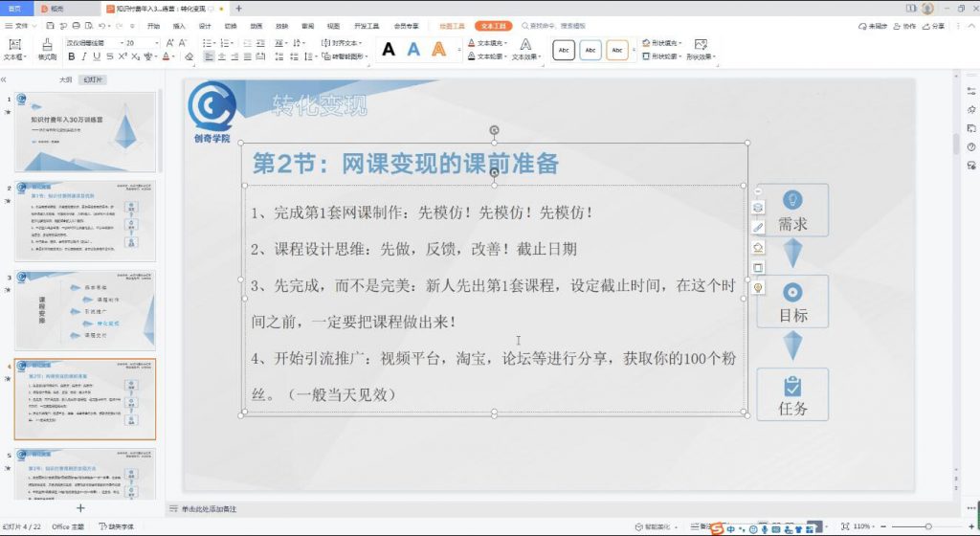Open the font size 20 dropdown
This screenshot has width=980, height=536.
click(x=156, y=43)
